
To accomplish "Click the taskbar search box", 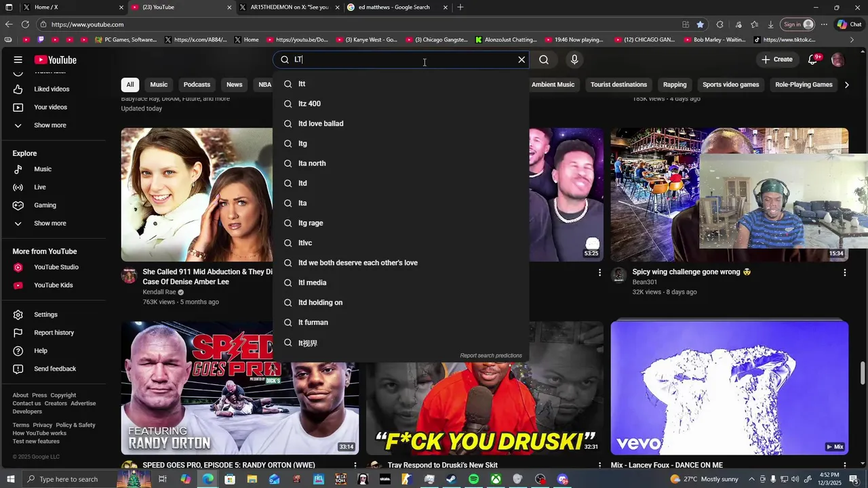I will (x=68, y=479).
